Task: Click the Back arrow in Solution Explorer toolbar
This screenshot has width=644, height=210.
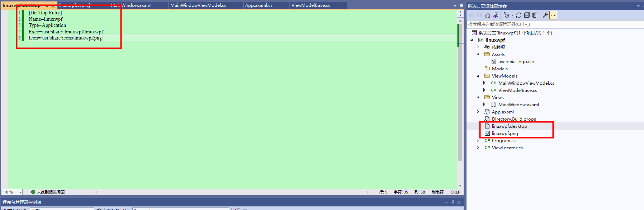Action: pyautogui.click(x=472, y=15)
